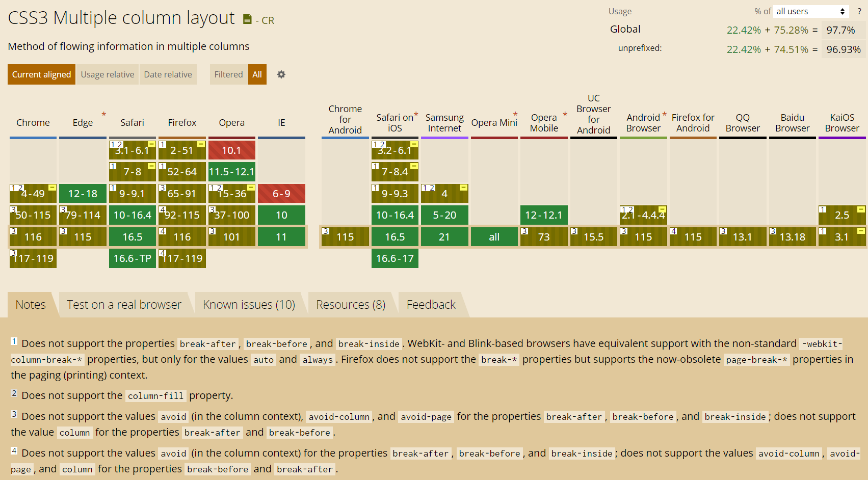
Task: Click the Chrome for Android header
Action: click(345, 120)
